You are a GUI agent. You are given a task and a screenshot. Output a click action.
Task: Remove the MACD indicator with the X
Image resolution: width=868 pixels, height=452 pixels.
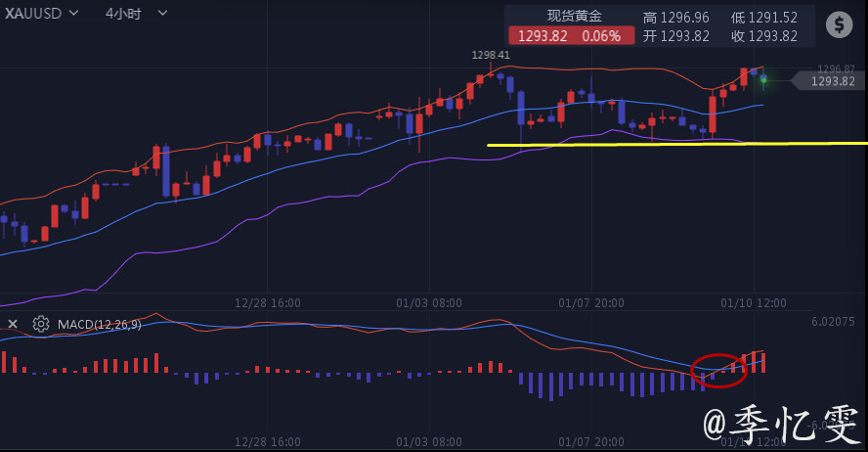coord(13,324)
